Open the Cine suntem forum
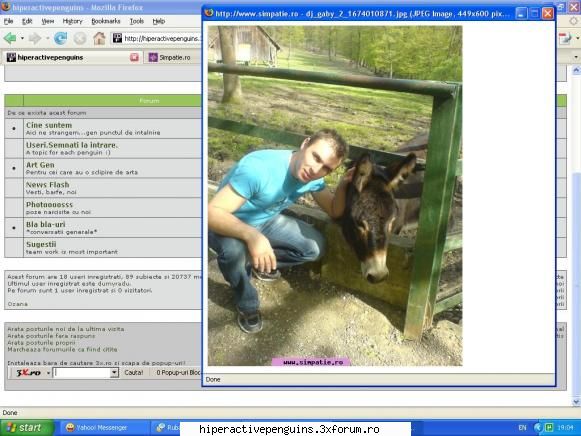 point(49,125)
